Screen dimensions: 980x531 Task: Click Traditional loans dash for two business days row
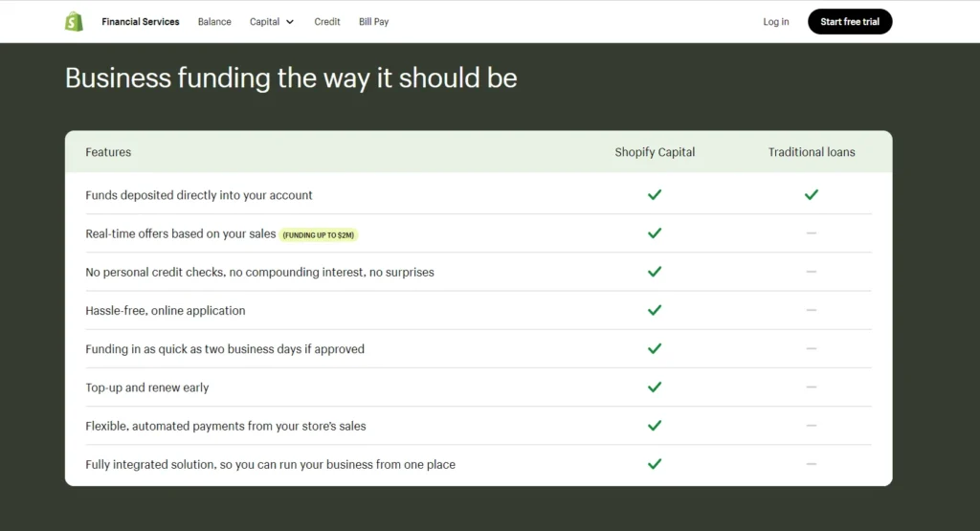pyautogui.click(x=812, y=348)
